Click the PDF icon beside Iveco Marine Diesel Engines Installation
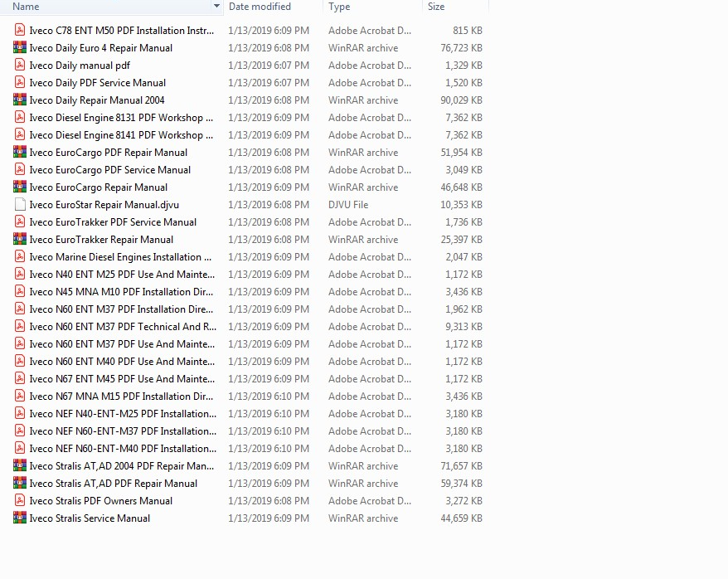Viewport: 728px width, 579px height. point(19,256)
